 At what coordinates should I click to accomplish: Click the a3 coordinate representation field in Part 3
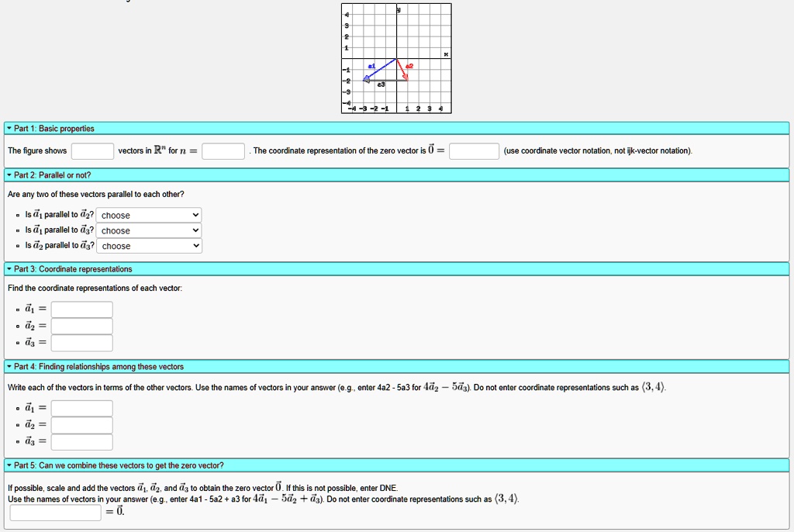(x=81, y=343)
